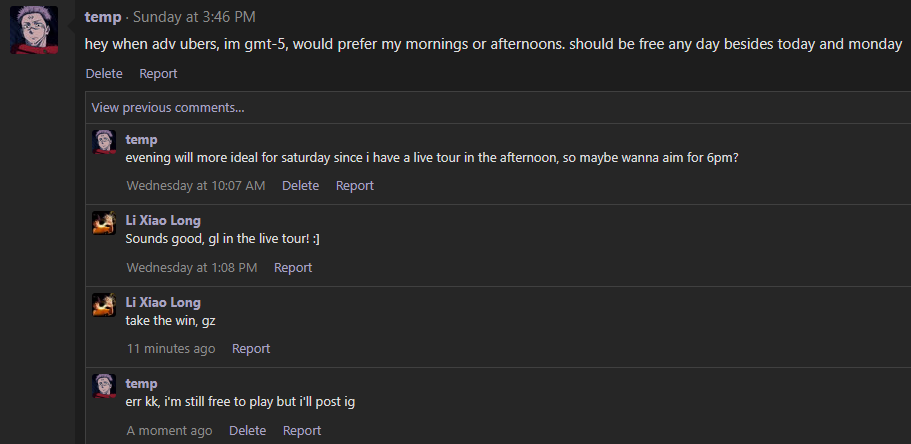
Task: Click Li Xiao Long's avatar on 'Sounds good' comment
Action: (x=104, y=223)
